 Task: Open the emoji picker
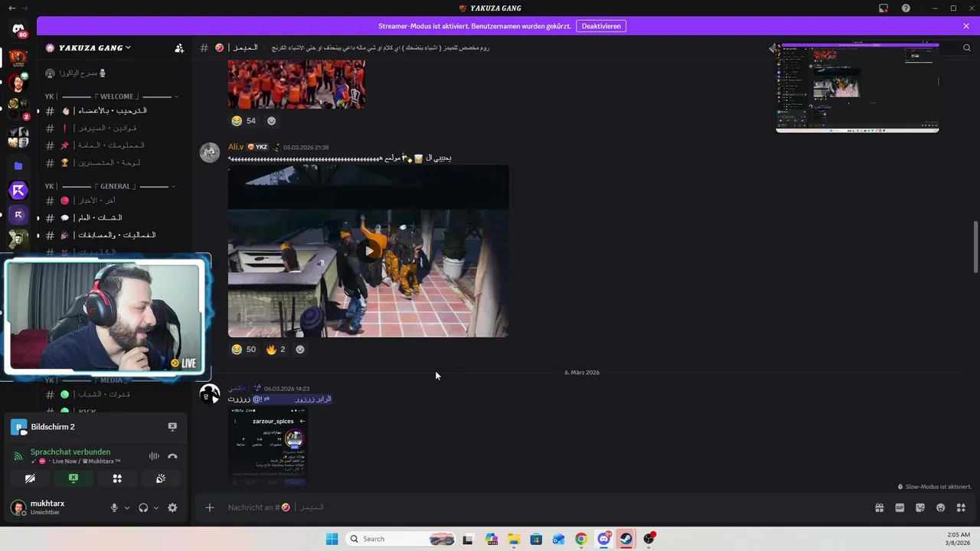pyautogui.click(x=941, y=507)
